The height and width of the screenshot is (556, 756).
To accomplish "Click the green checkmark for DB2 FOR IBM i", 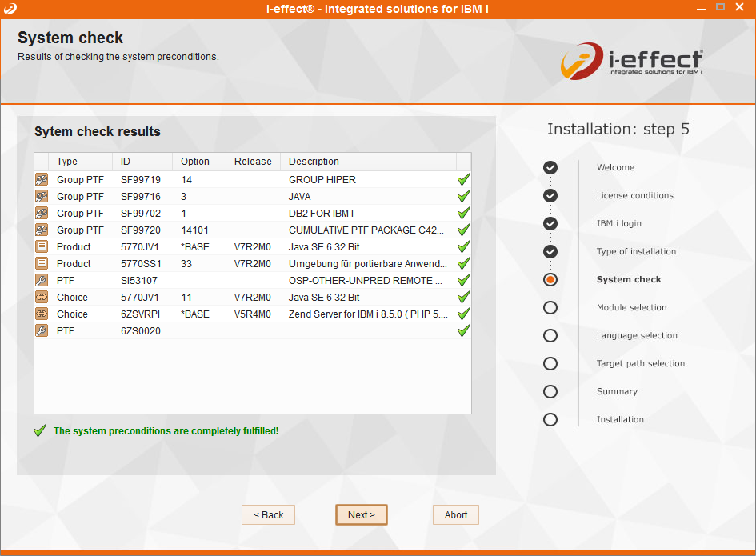I will 463,214.
